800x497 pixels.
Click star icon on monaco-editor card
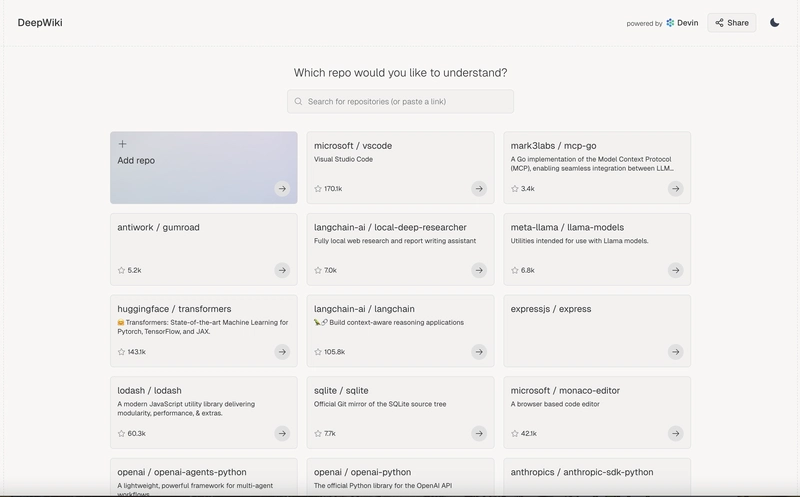(515, 433)
